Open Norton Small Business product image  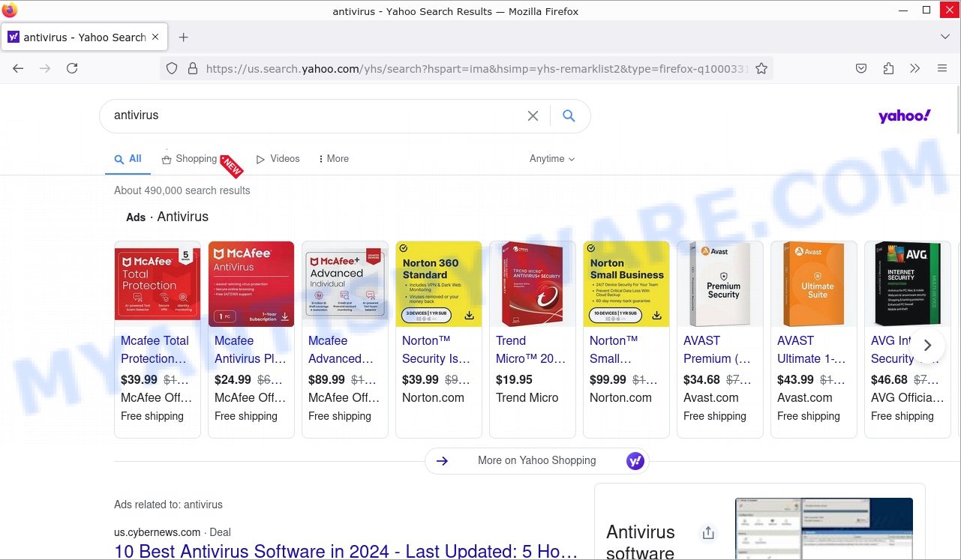click(626, 284)
